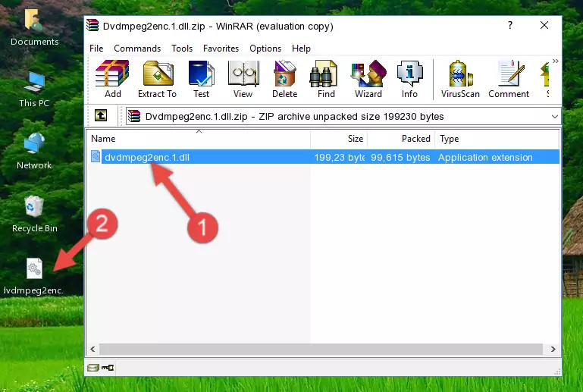Image resolution: width=583 pixels, height=392 pixels.
Task: Open the Favorites menu
Action: click(221, 49)
